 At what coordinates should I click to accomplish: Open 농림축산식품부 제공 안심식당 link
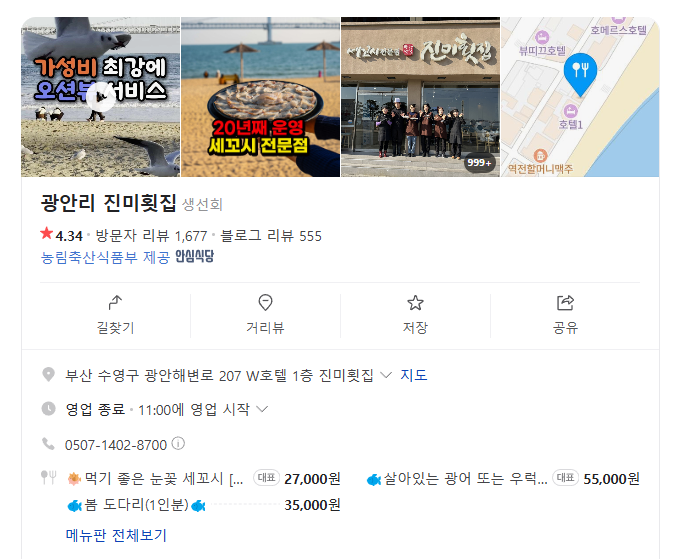click(127, 257)
